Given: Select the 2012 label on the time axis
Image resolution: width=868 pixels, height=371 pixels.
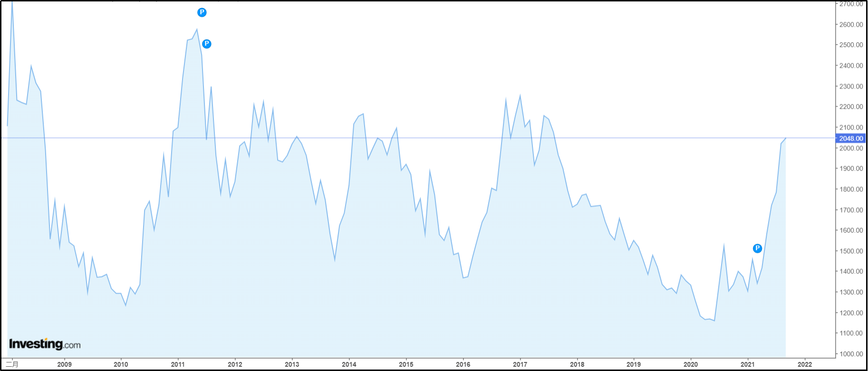Looking at the screenshot, I should pyautogui.click(x=235, y=364).
